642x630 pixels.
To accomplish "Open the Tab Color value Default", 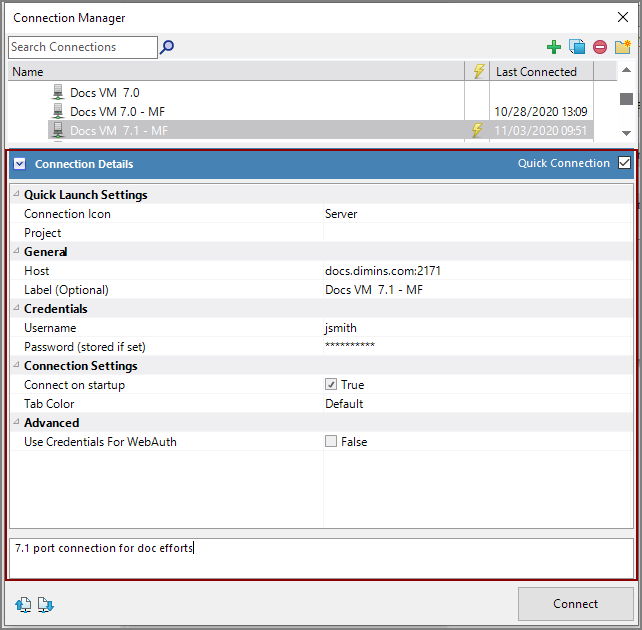I will (x=477, y=404).
